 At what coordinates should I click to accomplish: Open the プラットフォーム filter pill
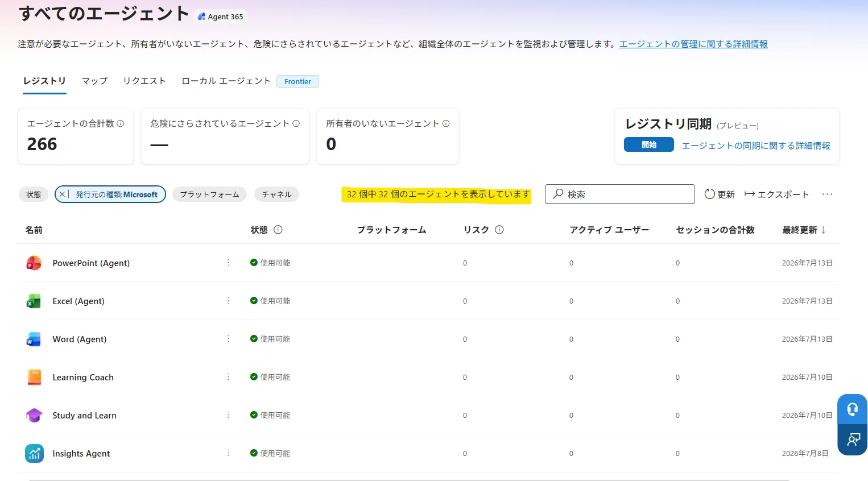209,194
